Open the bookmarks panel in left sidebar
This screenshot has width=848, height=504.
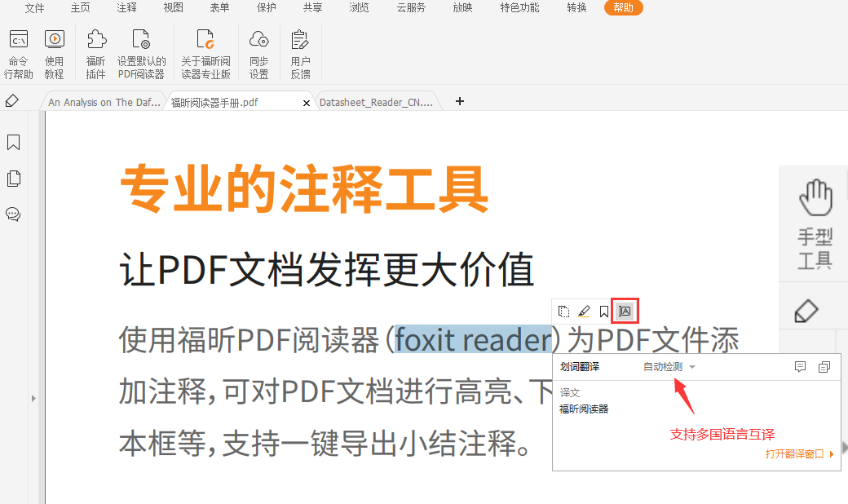13,144
